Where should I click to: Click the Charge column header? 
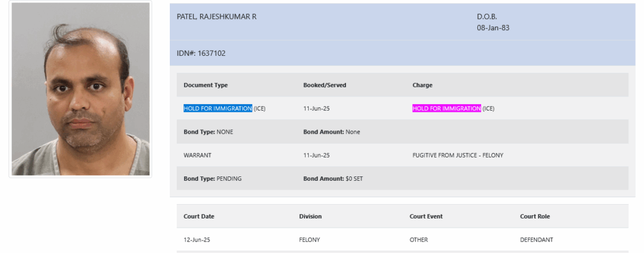[x=422, y=85]
